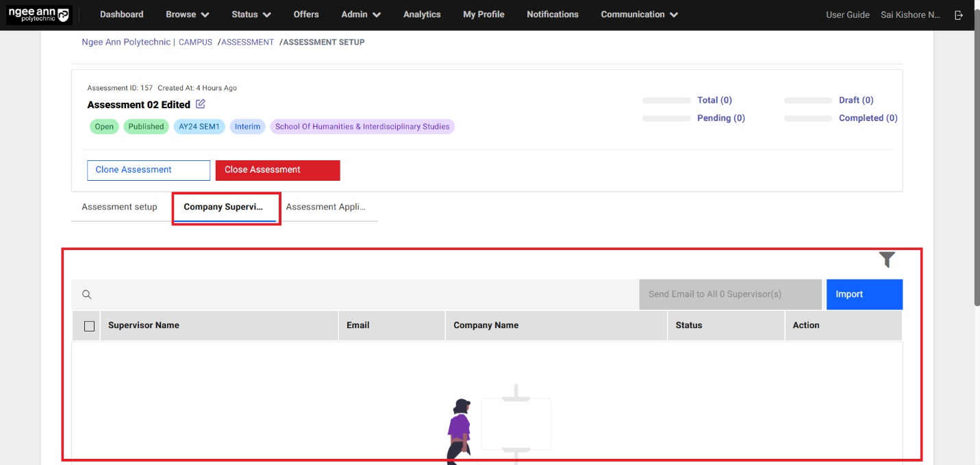Expand the Browse dropdown menu

tap(186, 14)
